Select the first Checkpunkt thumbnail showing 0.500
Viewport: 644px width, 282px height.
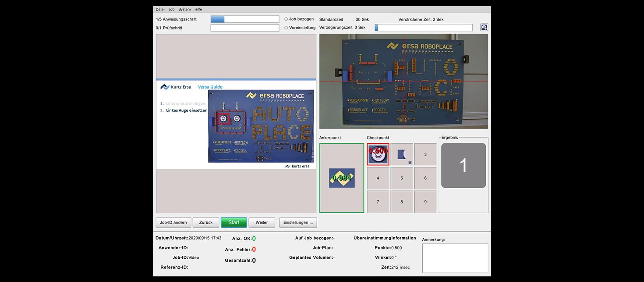click(x=378, y=154)
